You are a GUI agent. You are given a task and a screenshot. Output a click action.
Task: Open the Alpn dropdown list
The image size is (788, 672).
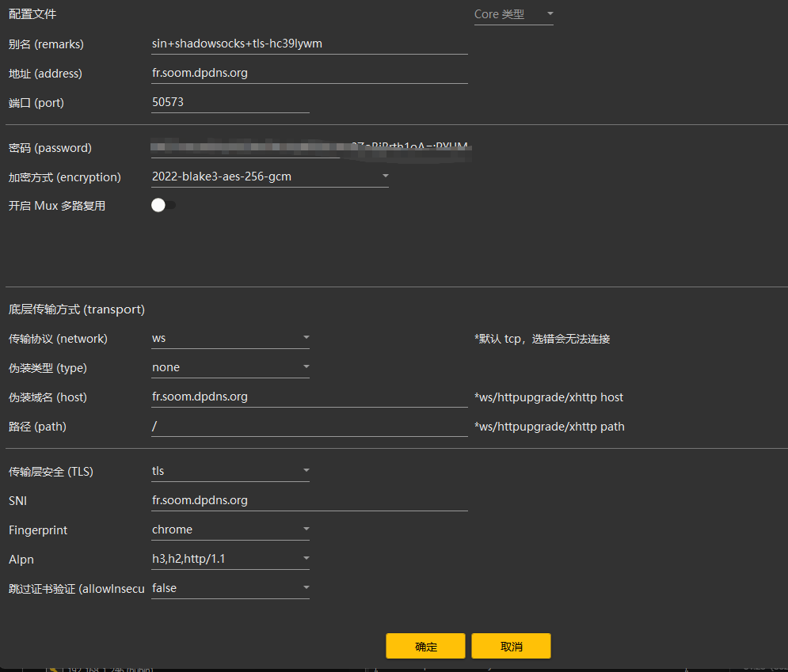[230, 559]
